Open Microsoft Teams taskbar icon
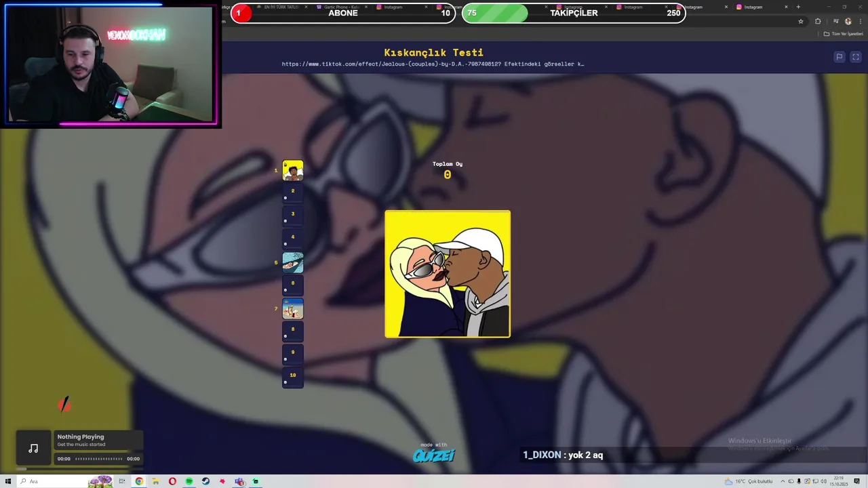Viewport: 868px width, 488px height. 239,481
